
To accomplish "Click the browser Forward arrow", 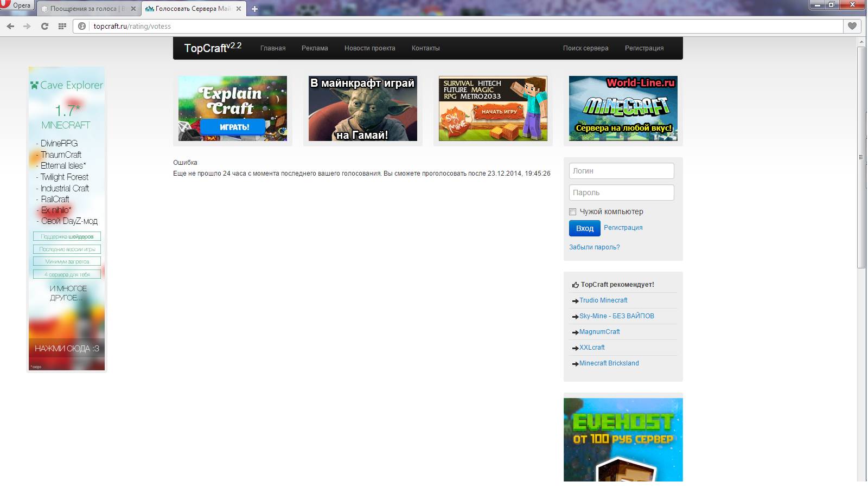I will 27,26.
